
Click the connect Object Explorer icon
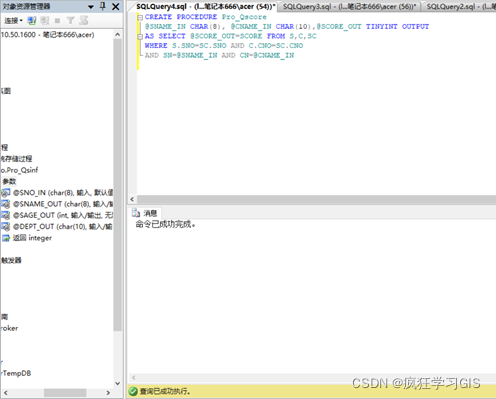32,21
